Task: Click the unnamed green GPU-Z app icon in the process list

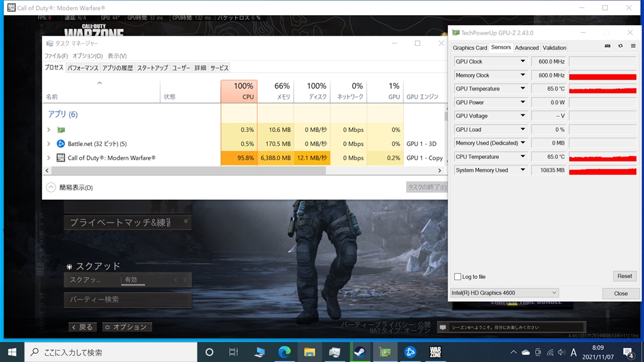Action: [x=61, y=129]
